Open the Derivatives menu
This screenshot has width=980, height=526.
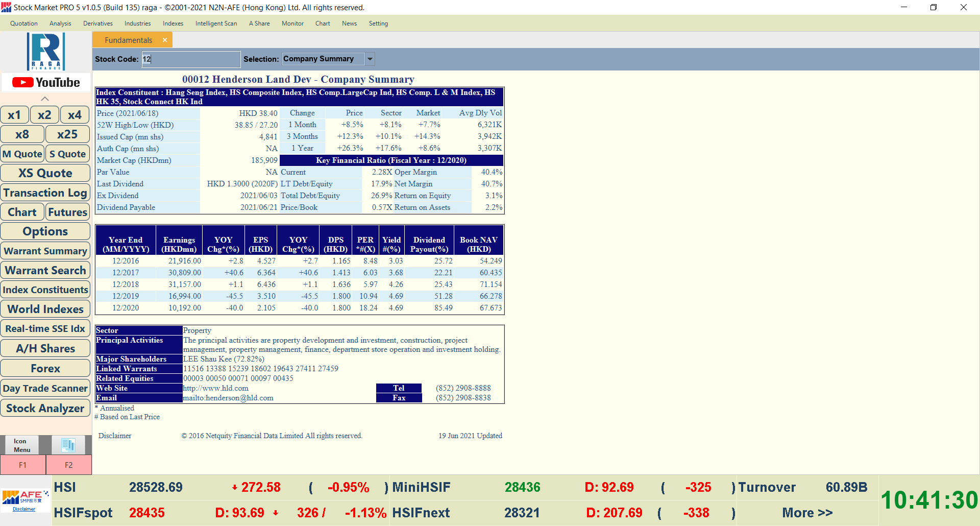coord(97,23)
